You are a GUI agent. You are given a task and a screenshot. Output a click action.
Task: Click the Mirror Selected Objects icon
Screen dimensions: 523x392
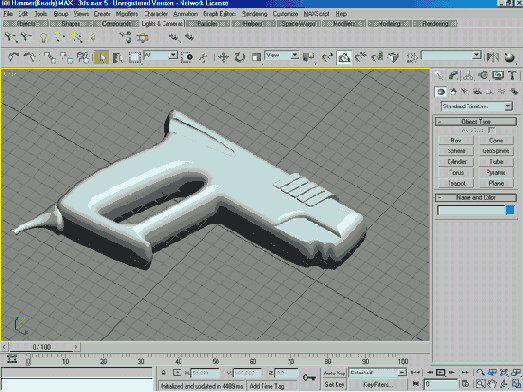pyautogui.click(x=493, y=57)
